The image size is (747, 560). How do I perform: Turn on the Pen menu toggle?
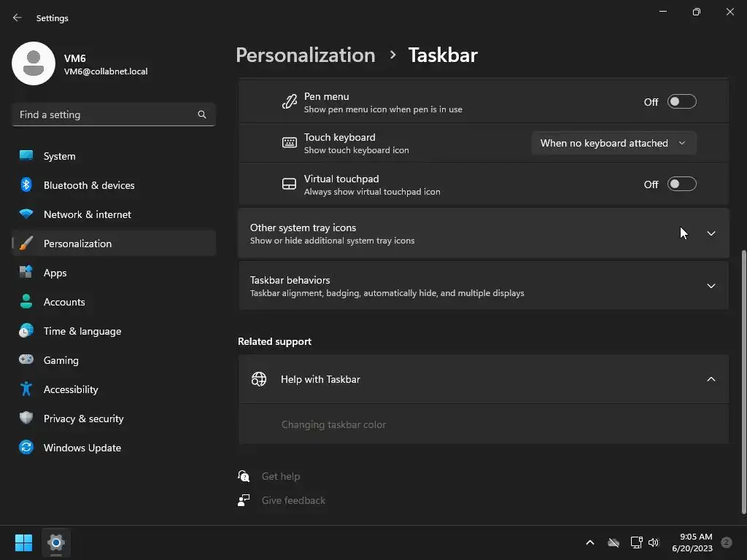click(681, 102)
